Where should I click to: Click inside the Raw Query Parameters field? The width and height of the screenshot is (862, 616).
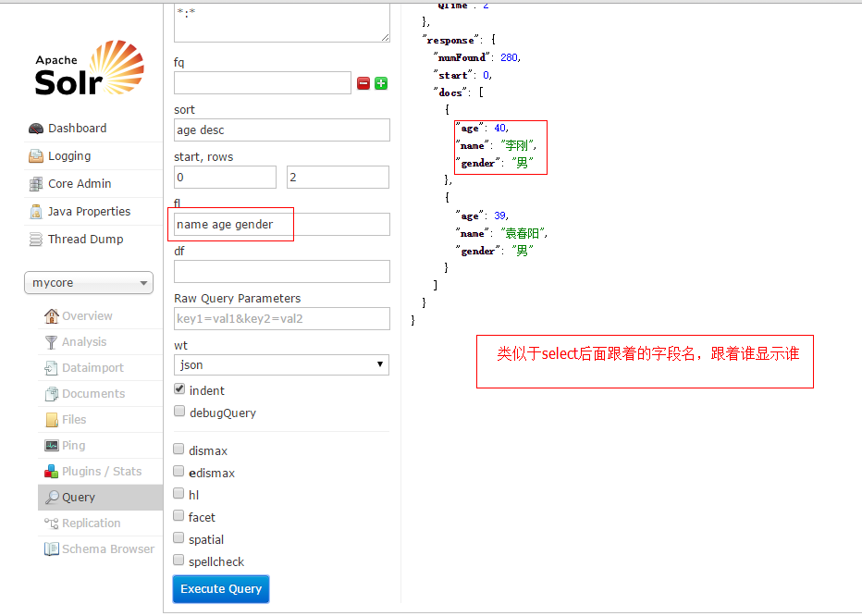pos(280,318)
